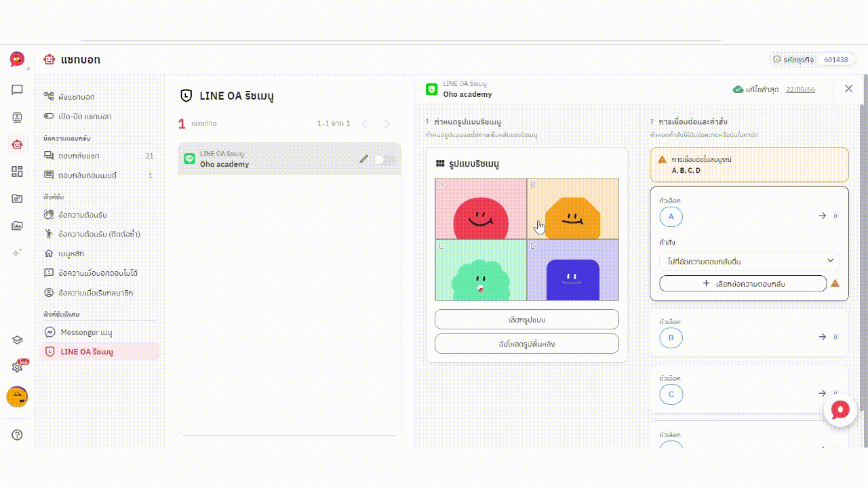
Task: Click the arrow icon for option A
Action: pyautogui.click(x=823, y=216)
